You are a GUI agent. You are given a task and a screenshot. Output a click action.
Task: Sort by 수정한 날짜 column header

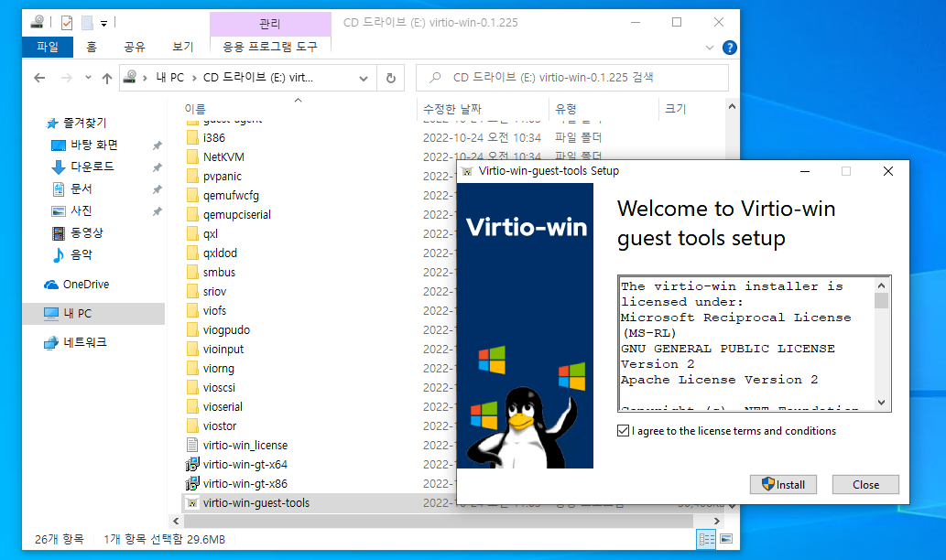[452, 109]
